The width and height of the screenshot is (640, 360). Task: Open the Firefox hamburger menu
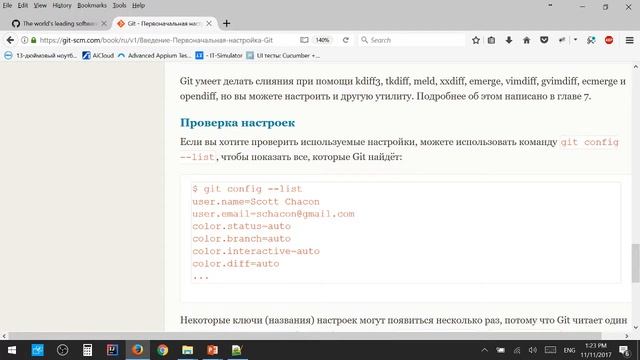pos(629,40)
